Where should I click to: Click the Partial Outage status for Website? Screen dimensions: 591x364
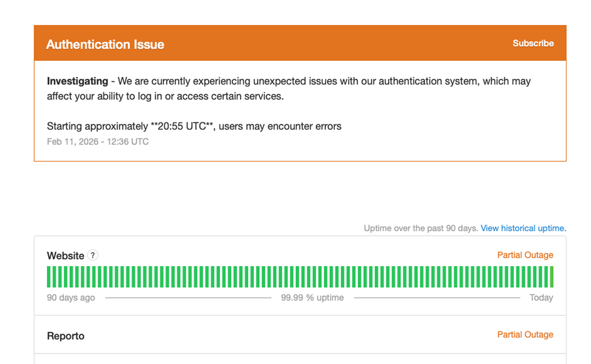tap(525, 255)
